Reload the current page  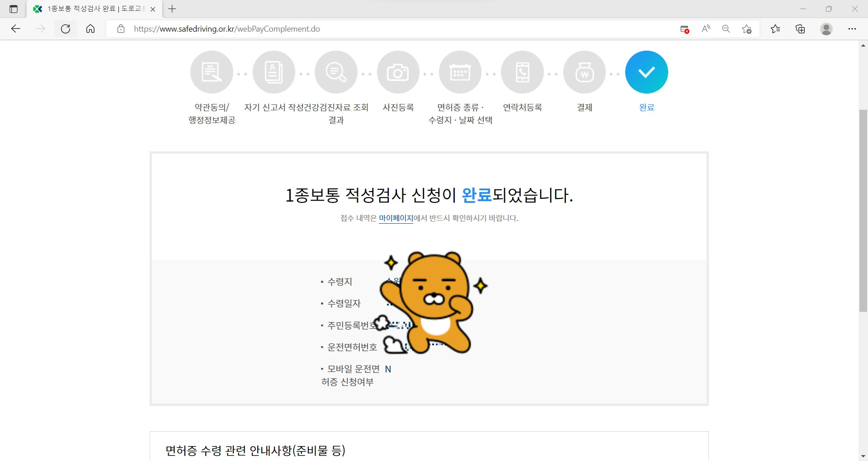(x=66, y=29)
